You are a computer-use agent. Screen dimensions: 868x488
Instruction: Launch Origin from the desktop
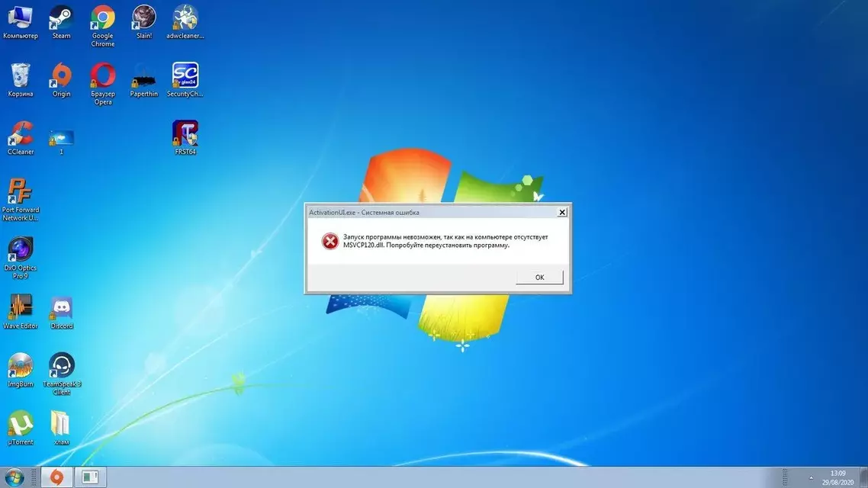click(62, 80)
